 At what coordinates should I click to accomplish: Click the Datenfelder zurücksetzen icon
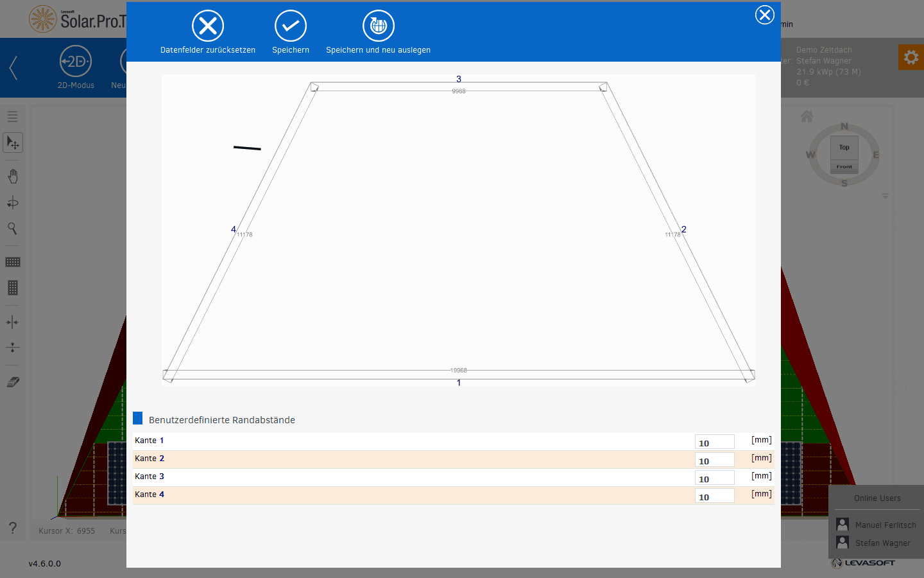(208, 26)
